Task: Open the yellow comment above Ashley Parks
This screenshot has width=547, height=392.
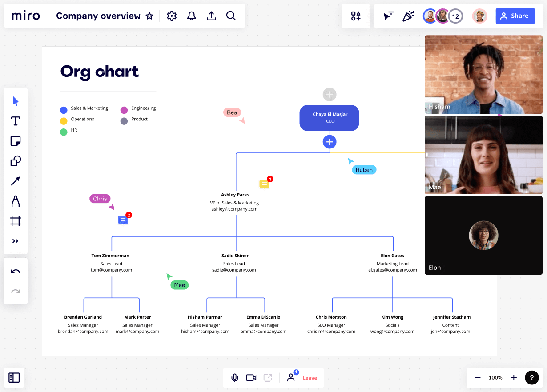Action: click(x=264, y=184)
